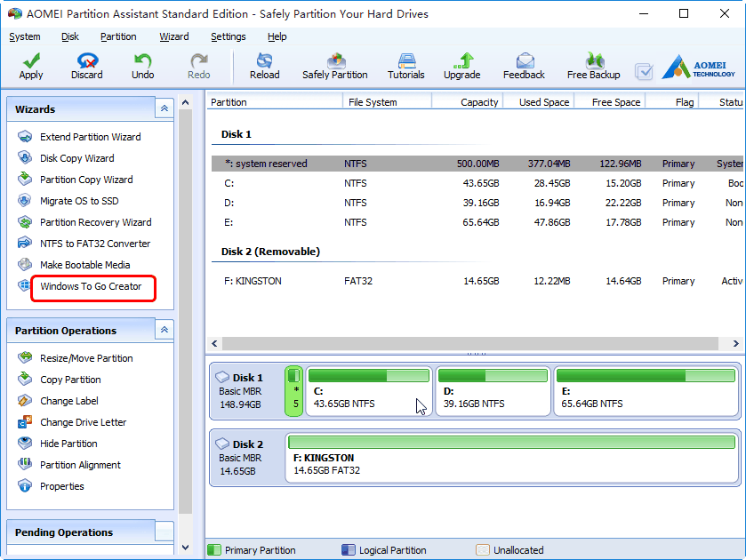This screenshot has height=560, width=746.
Task: Sort by Partition column header
Action: click(x=275, y=102)
